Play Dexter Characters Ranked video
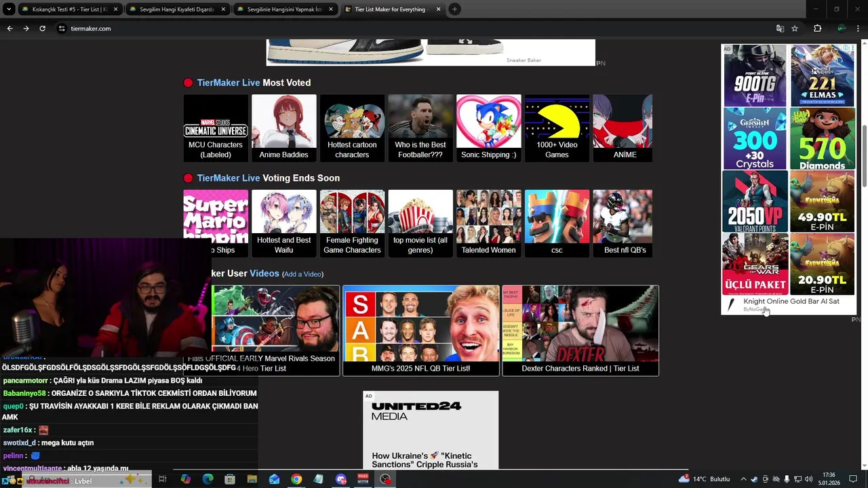Image resolution: width=868 pixels, height=488 pixels. coord(580,330)
